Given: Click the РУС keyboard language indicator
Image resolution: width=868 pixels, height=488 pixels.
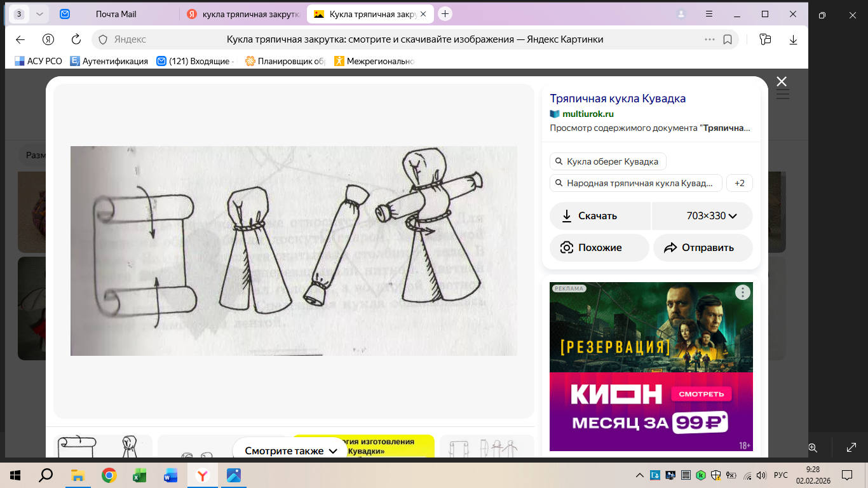Looking at the screenshot, I should pos(780,475).
